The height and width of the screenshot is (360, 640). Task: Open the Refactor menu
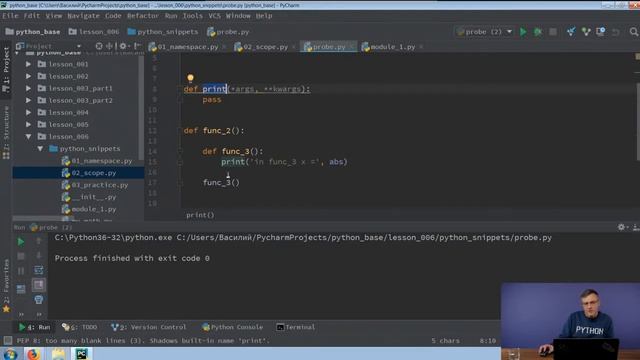click(x=142, y=16)
